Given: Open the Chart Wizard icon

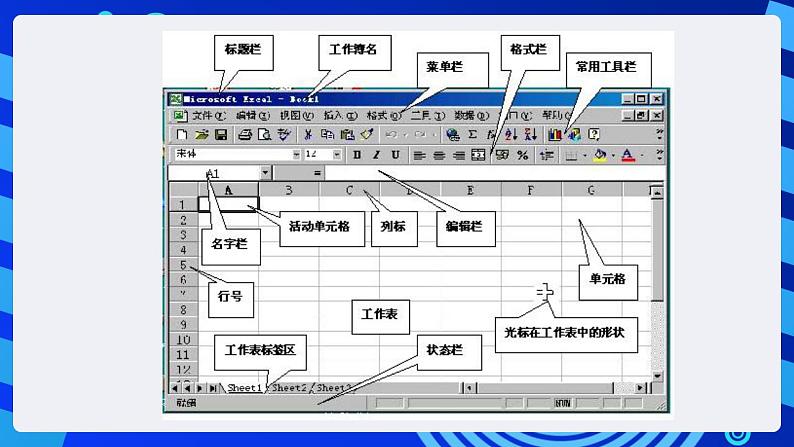Looking at the screenshot, I should coord(555,134).
